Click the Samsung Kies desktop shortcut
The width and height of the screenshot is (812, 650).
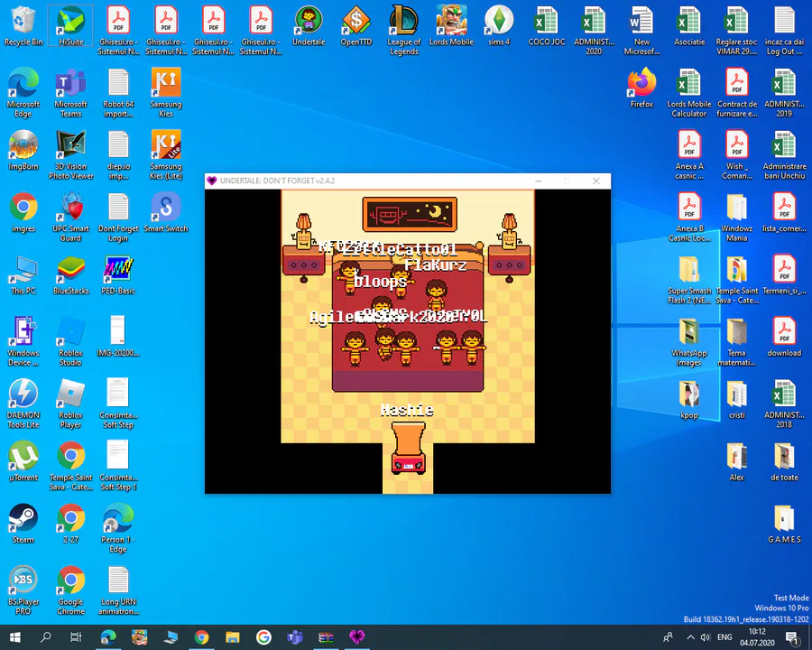(166, 92)
